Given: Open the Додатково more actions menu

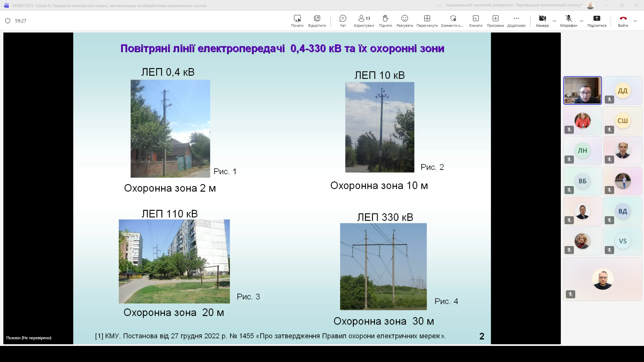Looking at the screenshot, I should pos(516,20).
